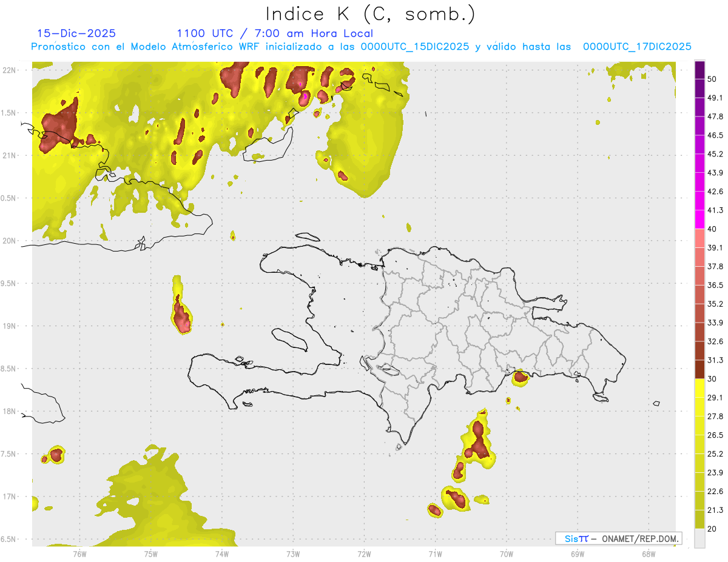The height and width of the screenshot is (562, 728).
Task: Click the 'ONAMET/REP.DOM.' credit label
Action: coord(639,538)
